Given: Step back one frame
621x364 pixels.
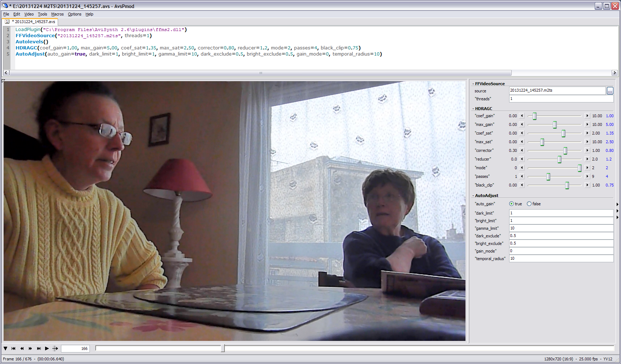Looking at the screenshot, I should 22,348.
